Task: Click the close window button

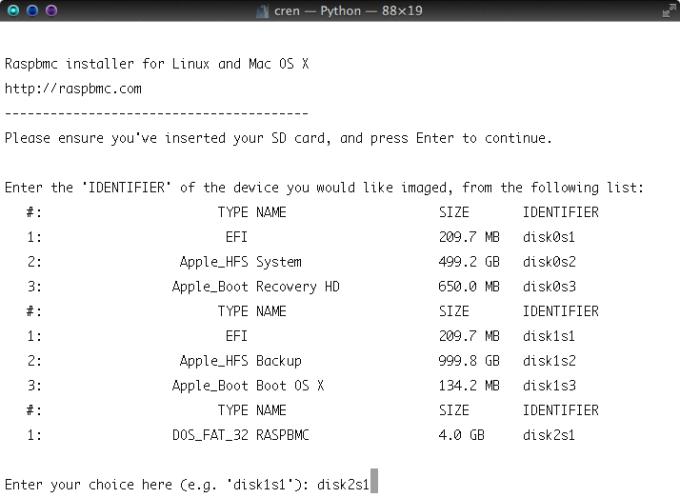Action: 13,10
